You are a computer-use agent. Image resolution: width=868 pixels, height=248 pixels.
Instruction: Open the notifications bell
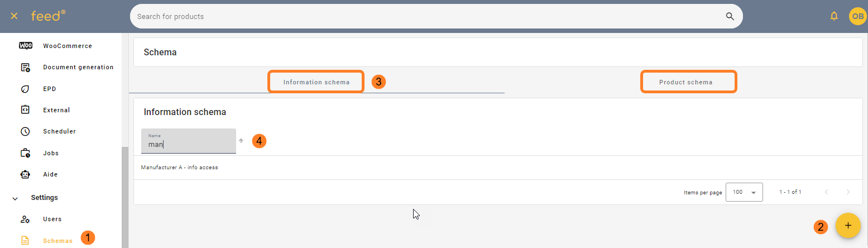[834, 16]
